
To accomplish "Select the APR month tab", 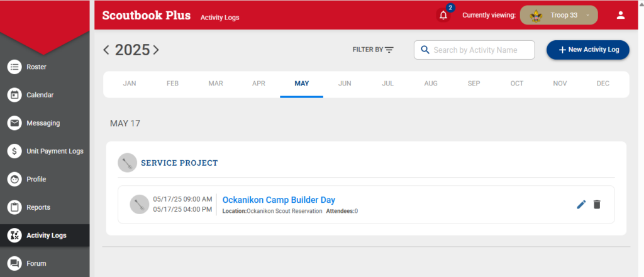I will (x=258, y=84).
